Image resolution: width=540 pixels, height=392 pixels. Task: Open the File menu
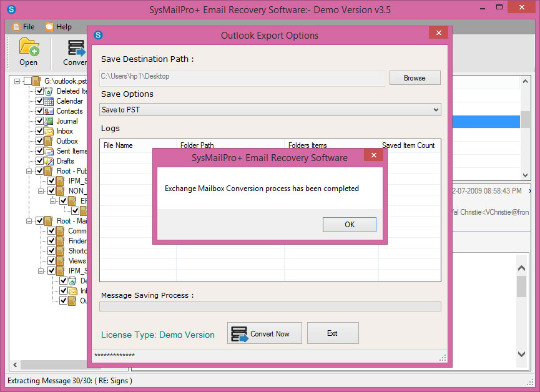pos(24,26)
